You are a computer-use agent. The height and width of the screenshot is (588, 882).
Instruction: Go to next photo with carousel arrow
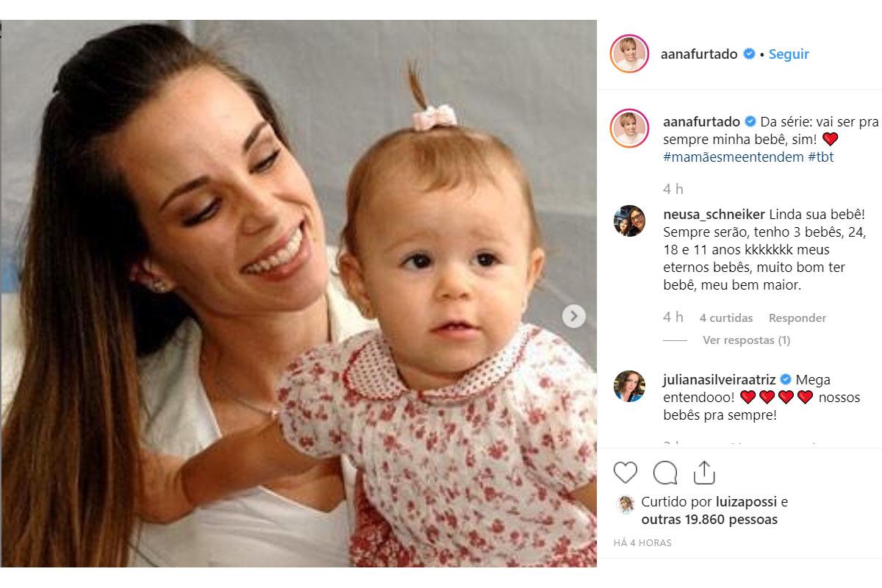pyautogui.click(x=573, y=316)
